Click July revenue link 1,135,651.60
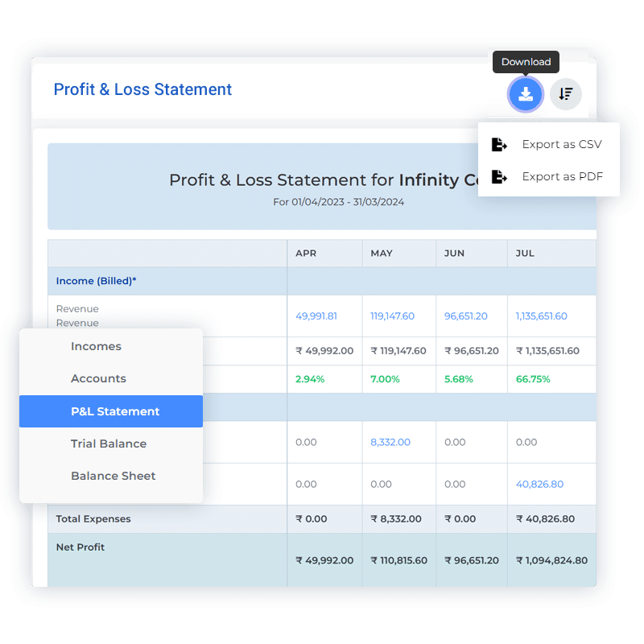This screenshot has width=644, height=644. point(541,316)
